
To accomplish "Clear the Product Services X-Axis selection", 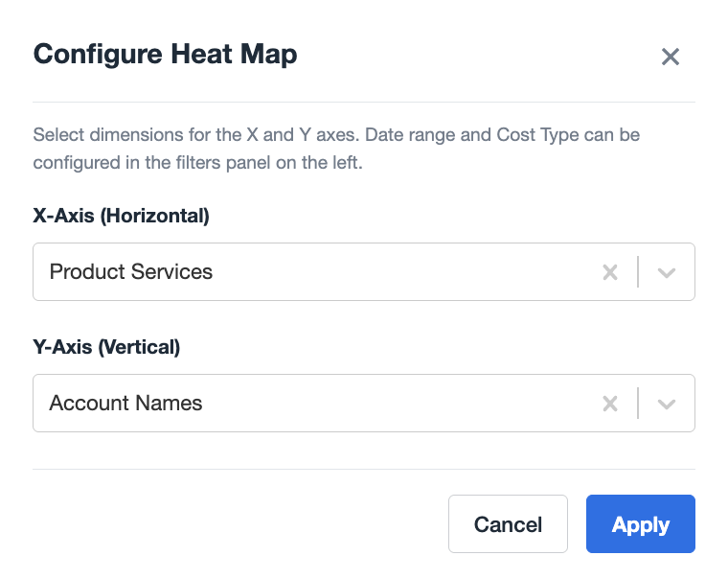I will 610,272.
